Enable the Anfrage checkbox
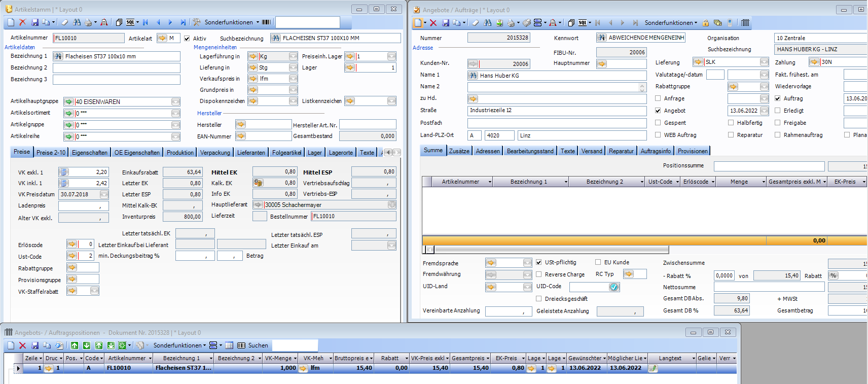This screenshot has width=868, height=384. pos(658,98)
